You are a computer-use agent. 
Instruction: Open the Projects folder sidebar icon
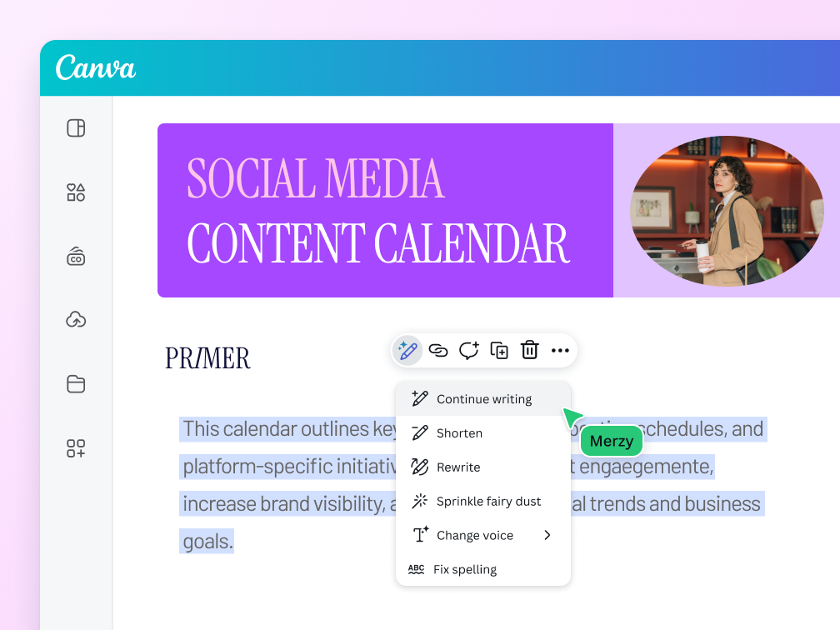[76, 384]
